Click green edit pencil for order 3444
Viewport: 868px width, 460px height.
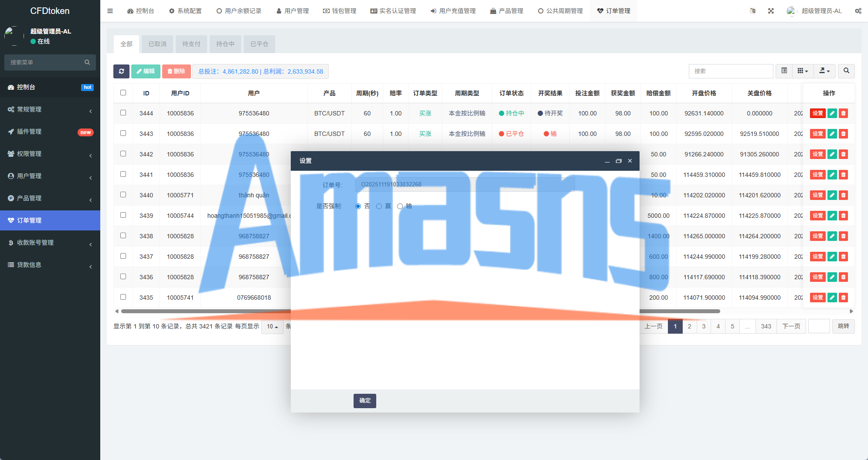pos(832,113)
